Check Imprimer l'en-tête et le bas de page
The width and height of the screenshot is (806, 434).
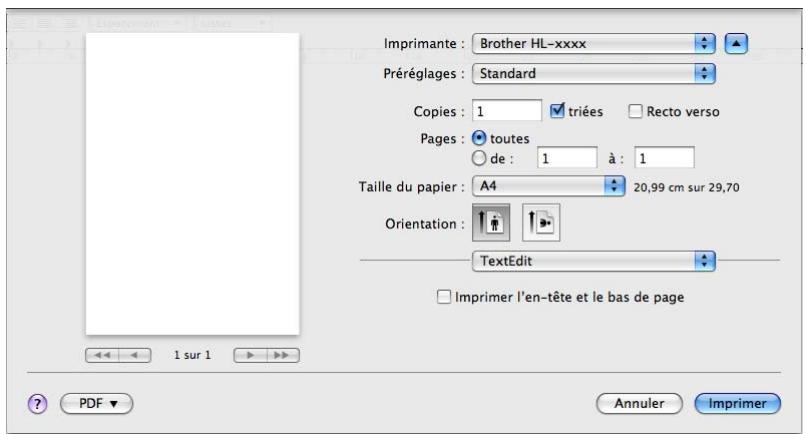[443, 297]
